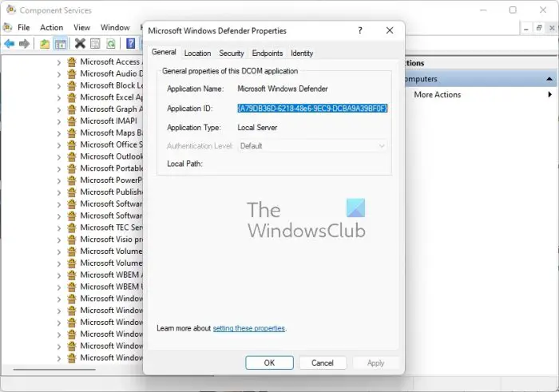Open the File menu
This screenshot has width=559, height=392.
23,27
